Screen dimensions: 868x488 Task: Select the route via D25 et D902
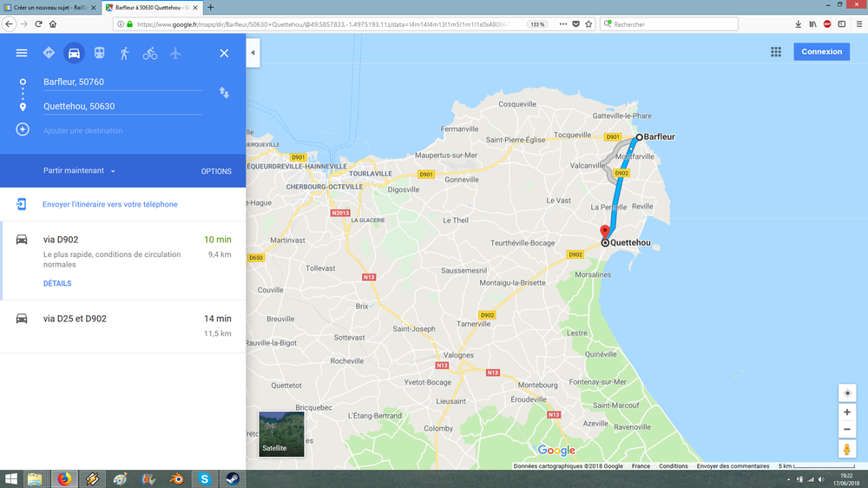pyautogui.click(x=123, y=326)
